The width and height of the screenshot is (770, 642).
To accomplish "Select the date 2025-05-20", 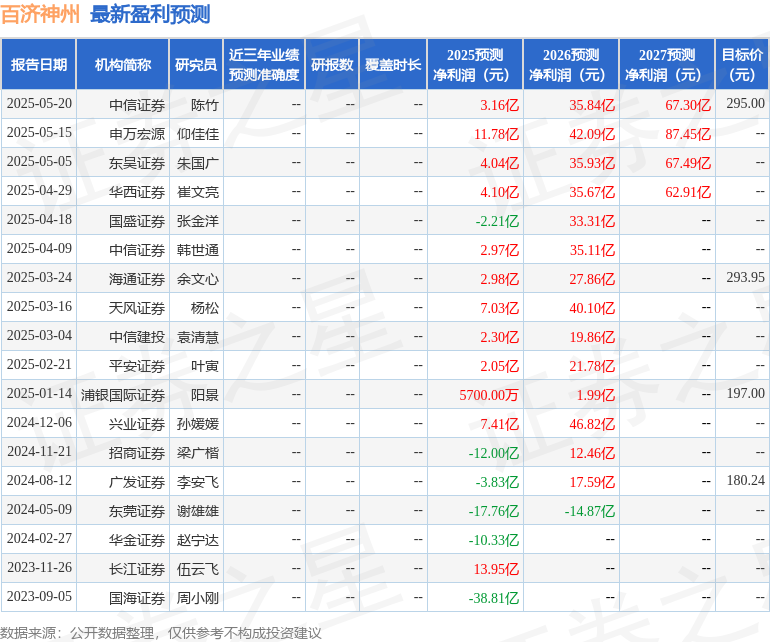I will (x=39, y=104).
